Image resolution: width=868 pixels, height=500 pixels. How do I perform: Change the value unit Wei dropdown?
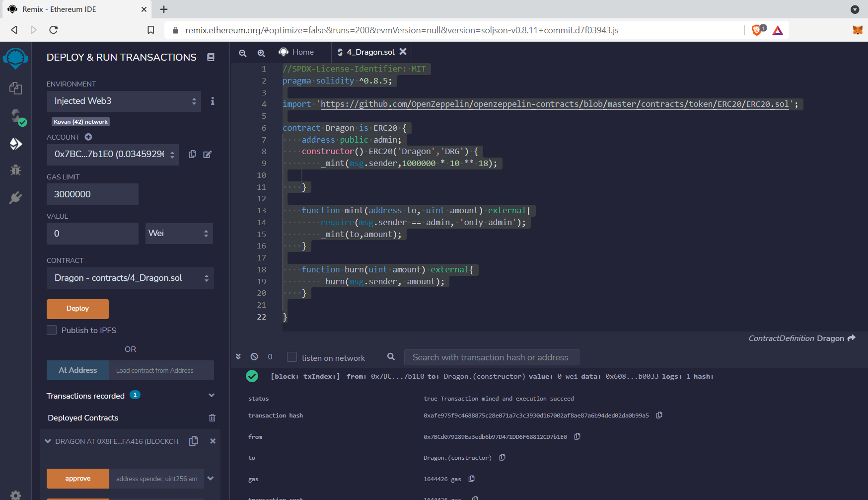pos(179,233)
